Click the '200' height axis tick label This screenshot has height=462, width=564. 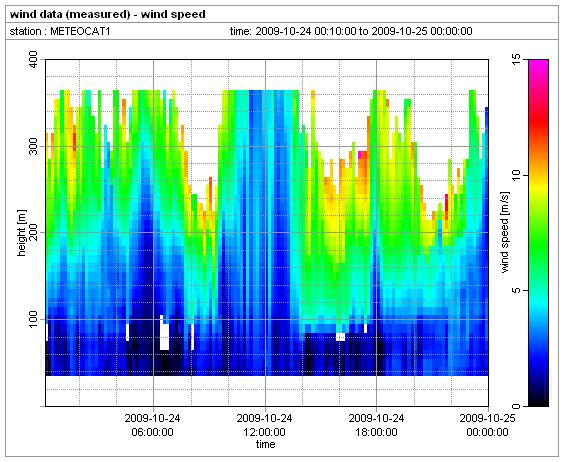[33, 232]
